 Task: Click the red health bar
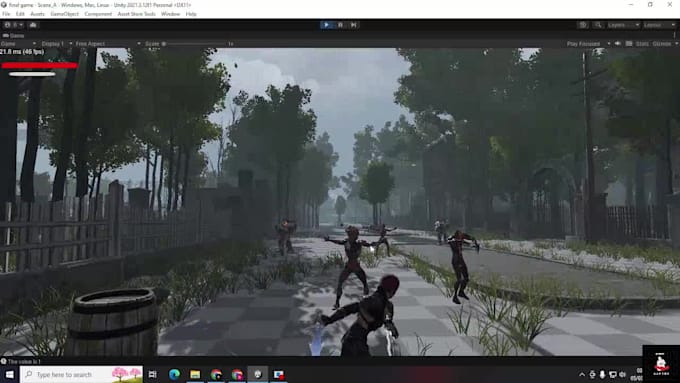(x=39, y=65)
